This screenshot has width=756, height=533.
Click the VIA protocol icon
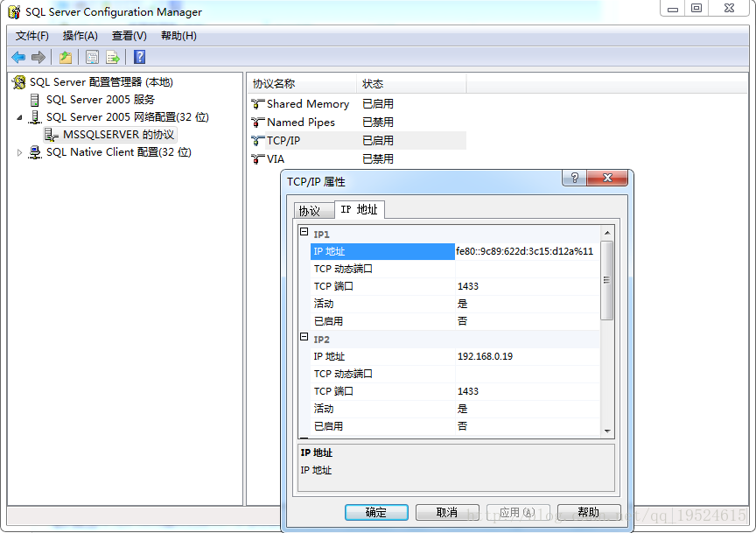pyautogui.click(x=258, y=158)
